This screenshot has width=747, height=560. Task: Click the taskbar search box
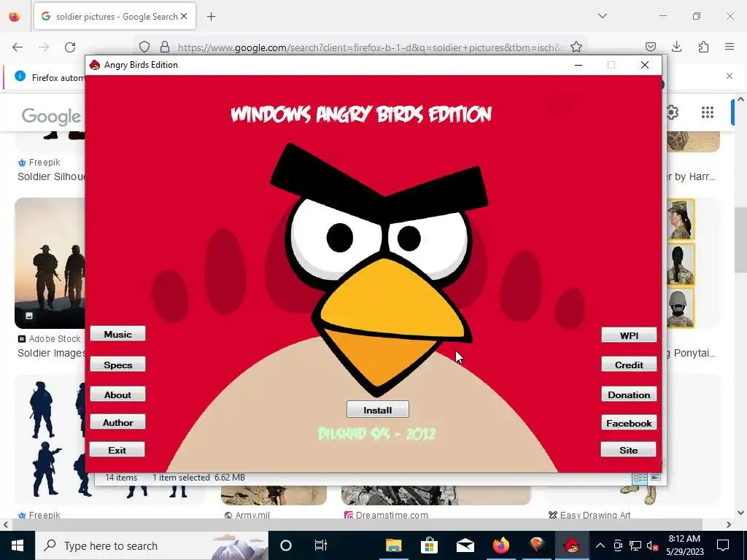point(152,545)
